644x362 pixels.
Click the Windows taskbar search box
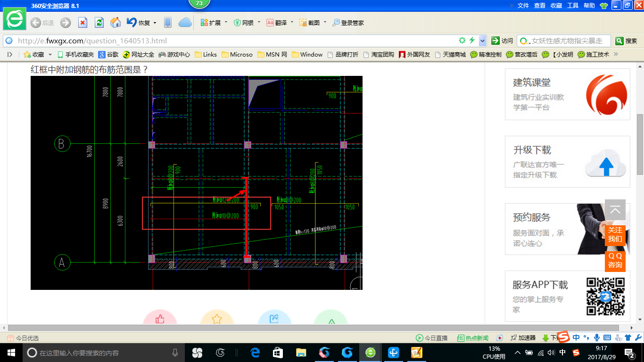[x=103, y=353]
